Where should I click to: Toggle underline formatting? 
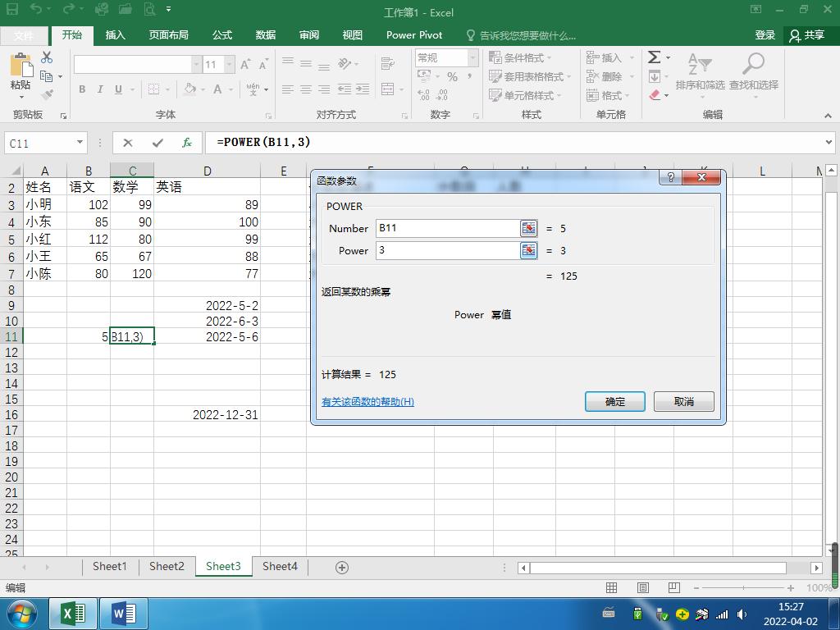116,89
